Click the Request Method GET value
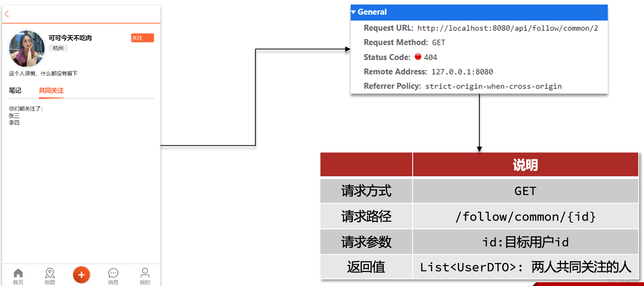 click(x=439, y=43)
